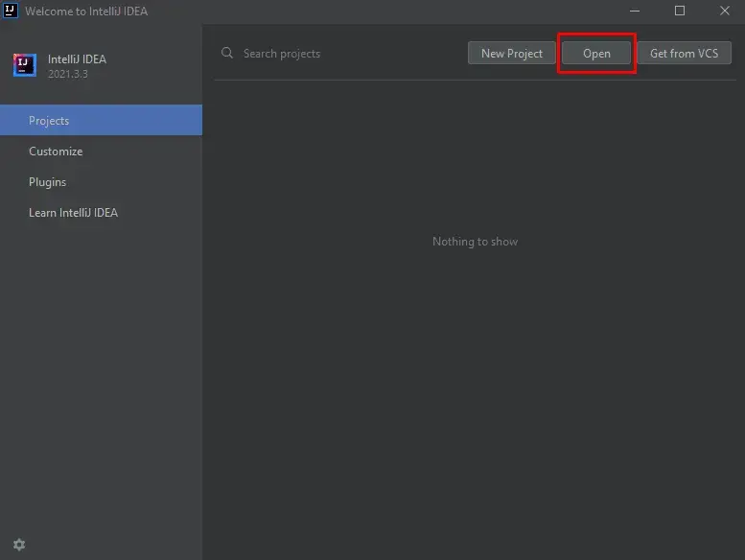
Task: Focus the Search projects field
Action: (336, 54)
